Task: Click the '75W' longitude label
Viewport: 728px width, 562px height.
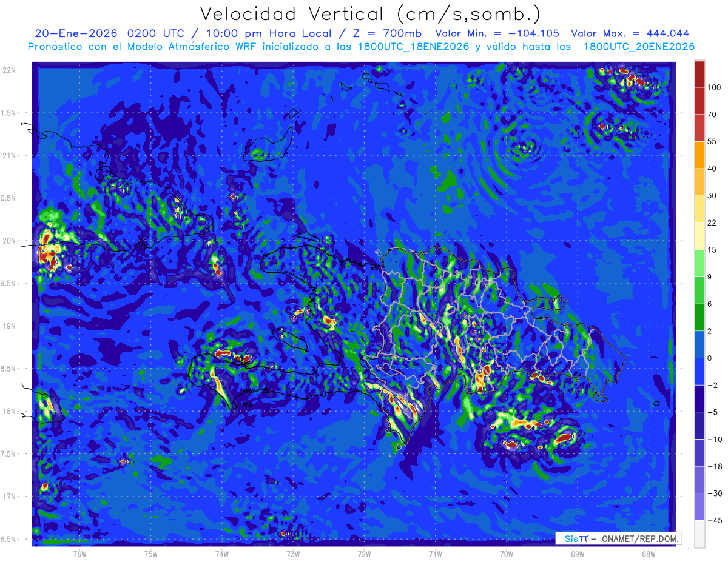Action: coord(150,554)
